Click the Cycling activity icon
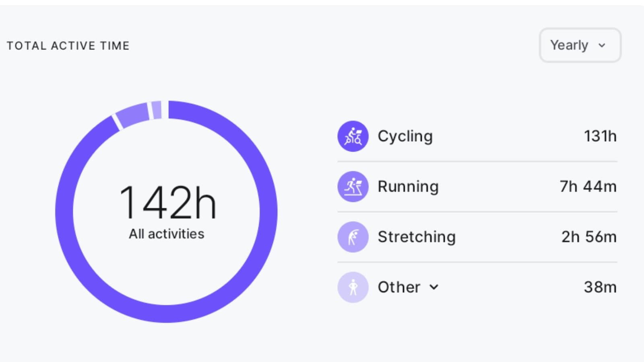This screenshot has height=362, width=644. click(x=353, y=136)
